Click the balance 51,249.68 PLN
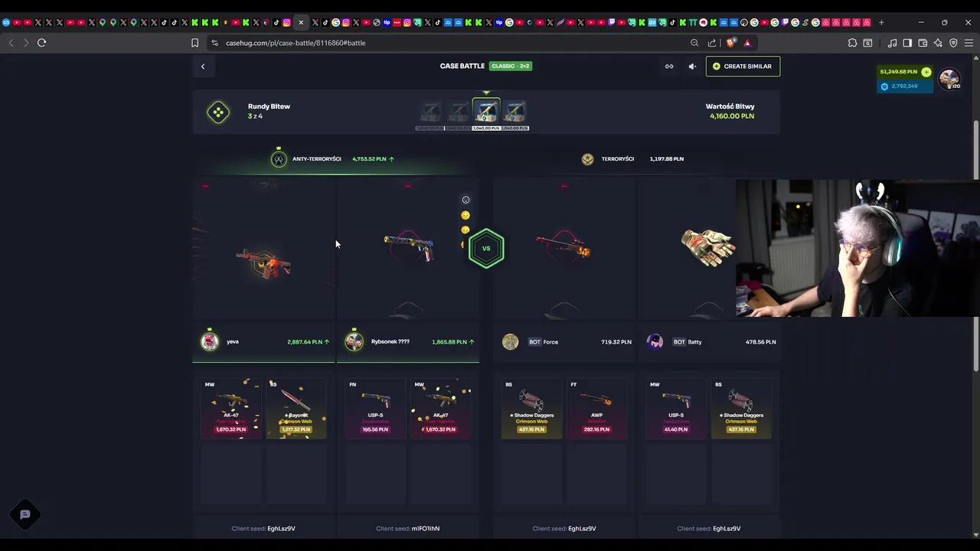Viewport: 980px width, 551px height. [x=899, y=72]
